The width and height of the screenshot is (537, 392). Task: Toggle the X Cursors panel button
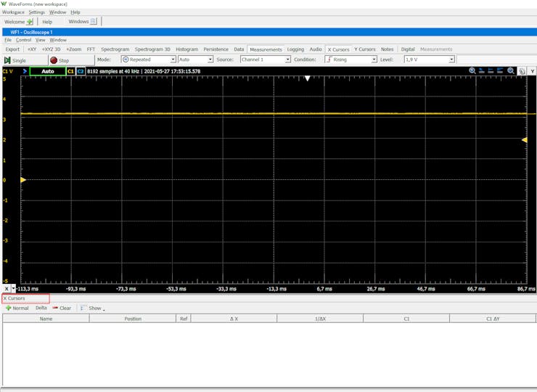(x=338, y=49)
